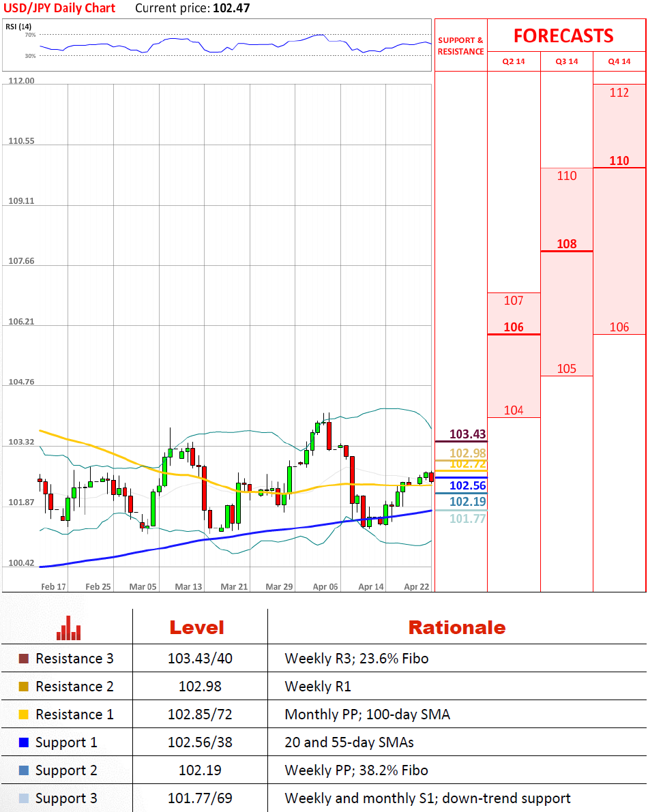The image size is (648, 812).
Task: Click the RSI 70% threshold label
Action: 30,35
